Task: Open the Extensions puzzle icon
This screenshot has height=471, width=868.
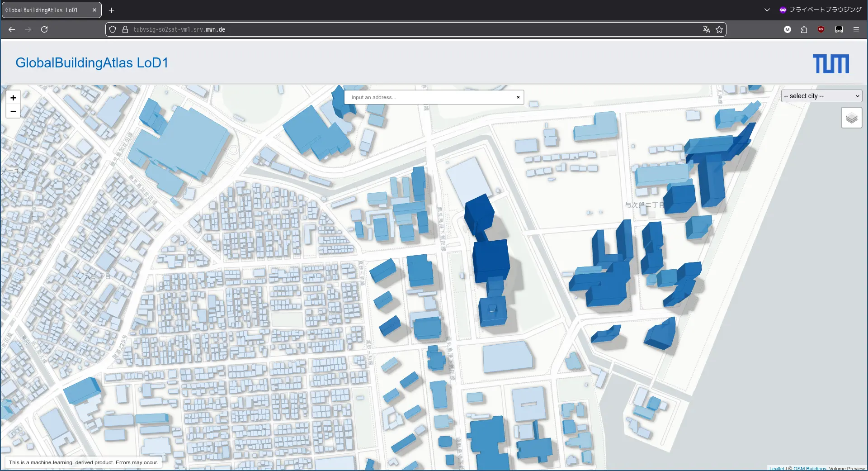Action: point(804,29)
